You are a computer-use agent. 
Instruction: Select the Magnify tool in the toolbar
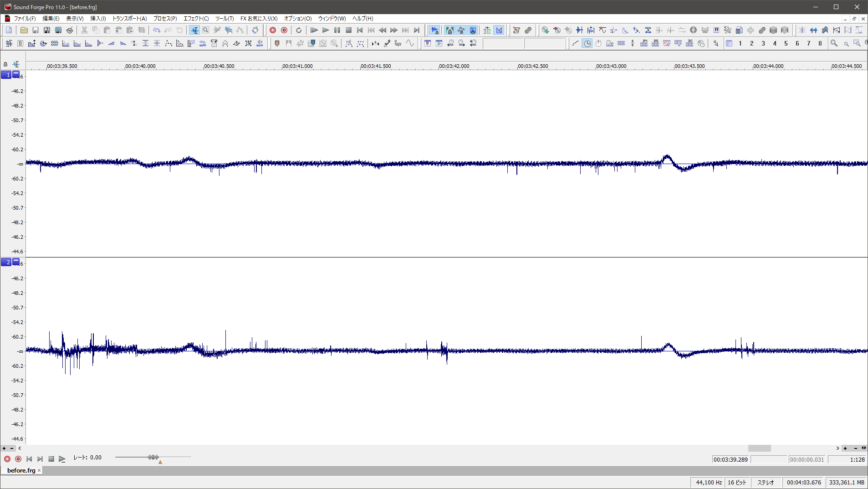206,30
